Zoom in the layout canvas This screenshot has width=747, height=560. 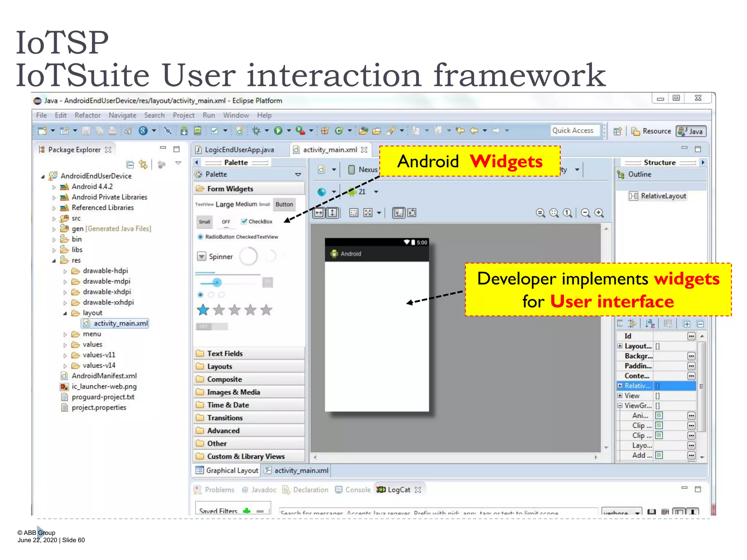(599, 213)
